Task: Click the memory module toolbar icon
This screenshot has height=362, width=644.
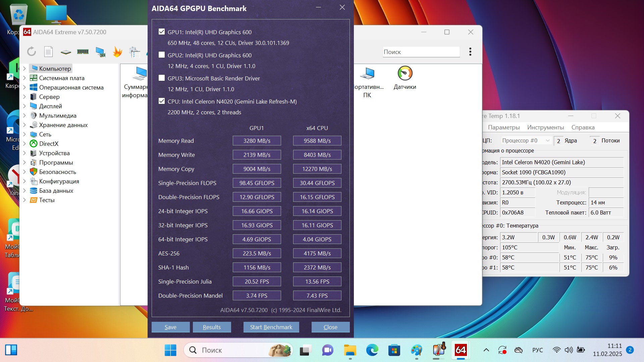Action: (83, 52)
